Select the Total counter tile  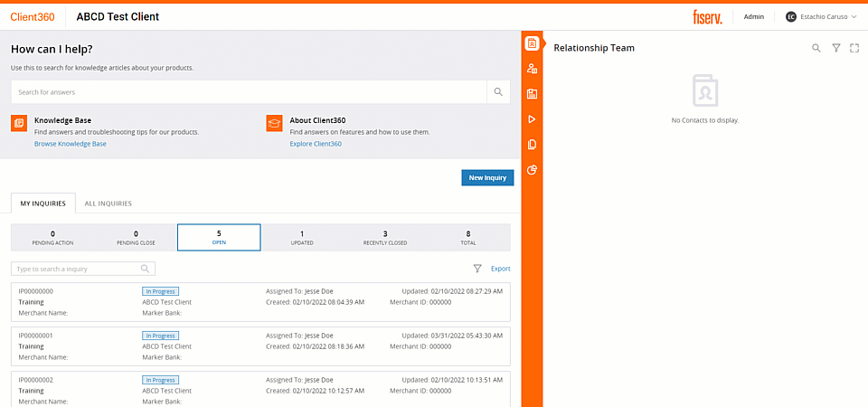[468, 238]
